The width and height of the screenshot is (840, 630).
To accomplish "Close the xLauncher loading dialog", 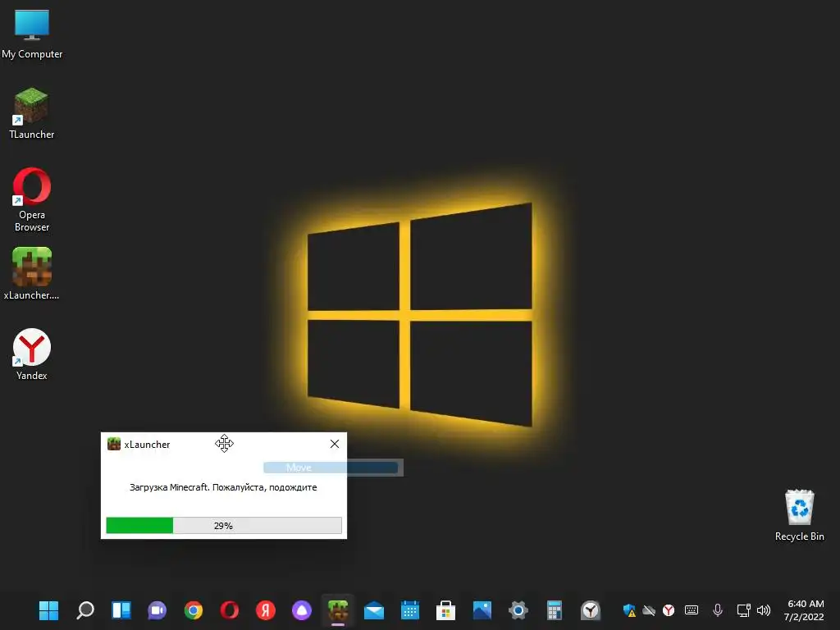I will coord(335,444).
